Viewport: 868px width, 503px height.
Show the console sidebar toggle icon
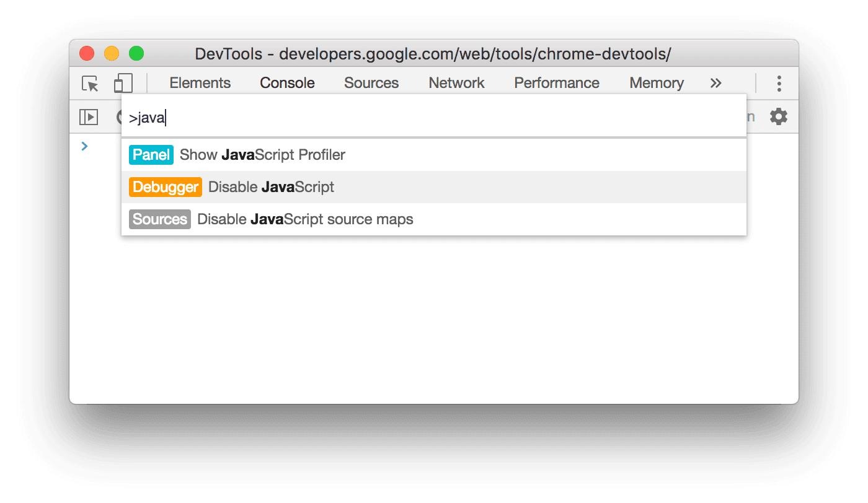[89, 116]
